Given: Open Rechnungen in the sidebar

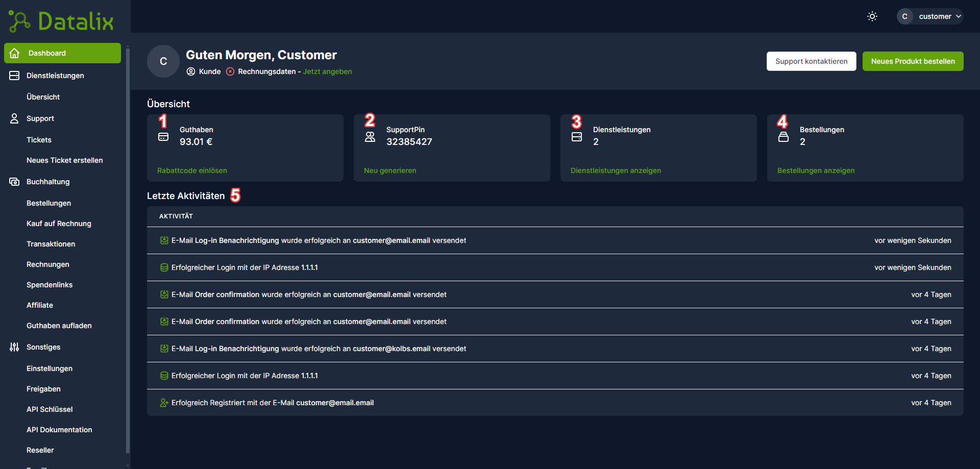Looking at the screenshot, I should [x=48, y=264].
